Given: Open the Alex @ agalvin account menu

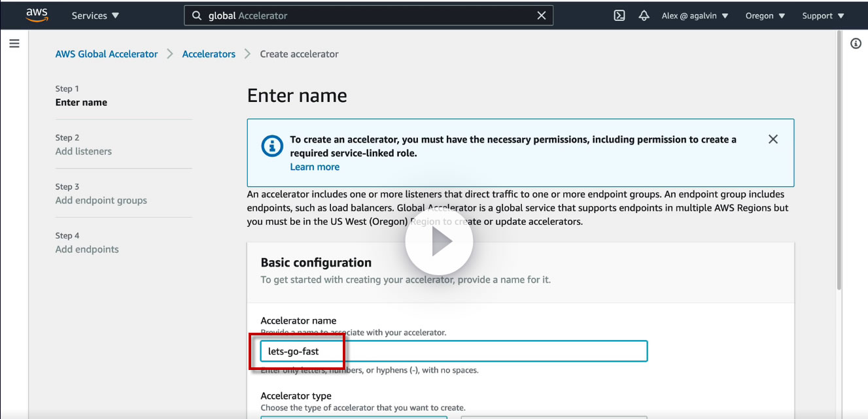Looking at the screenshot, I should 695,16.
